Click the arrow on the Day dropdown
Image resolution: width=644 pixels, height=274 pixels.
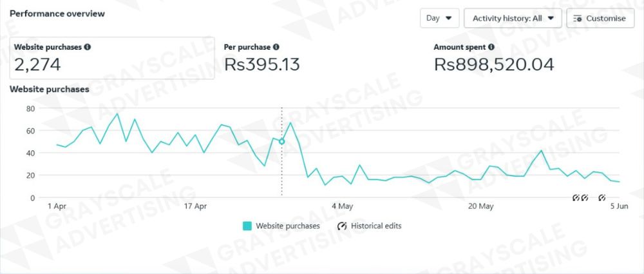point(448,18)
